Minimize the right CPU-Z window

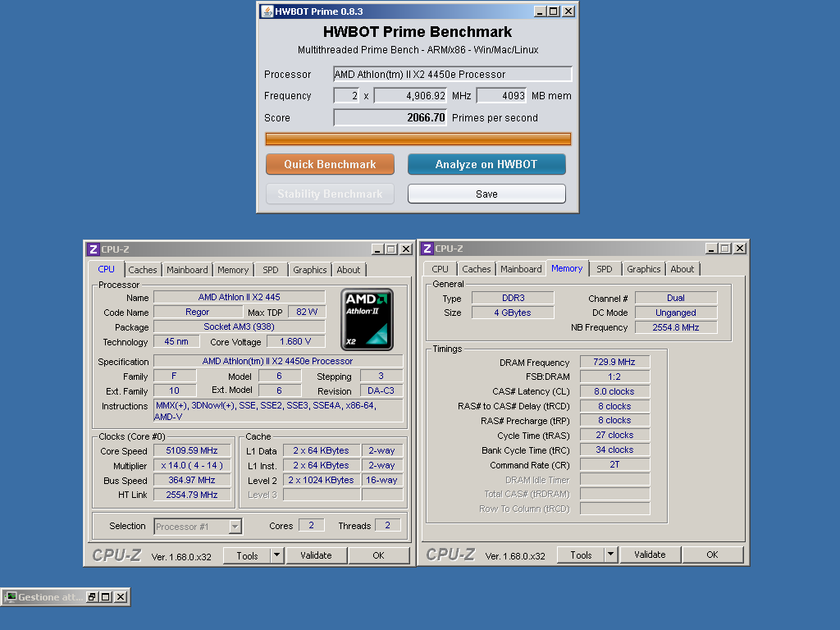click(711, 249)
